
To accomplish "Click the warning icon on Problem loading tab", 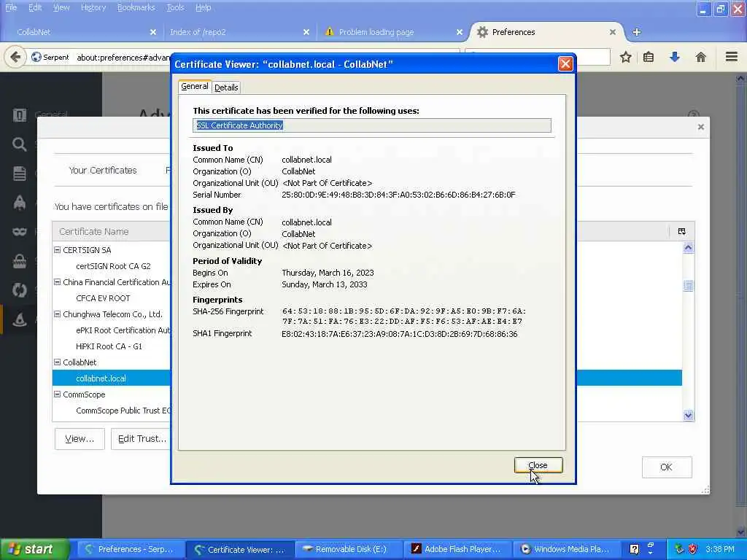I will (329, 31).
